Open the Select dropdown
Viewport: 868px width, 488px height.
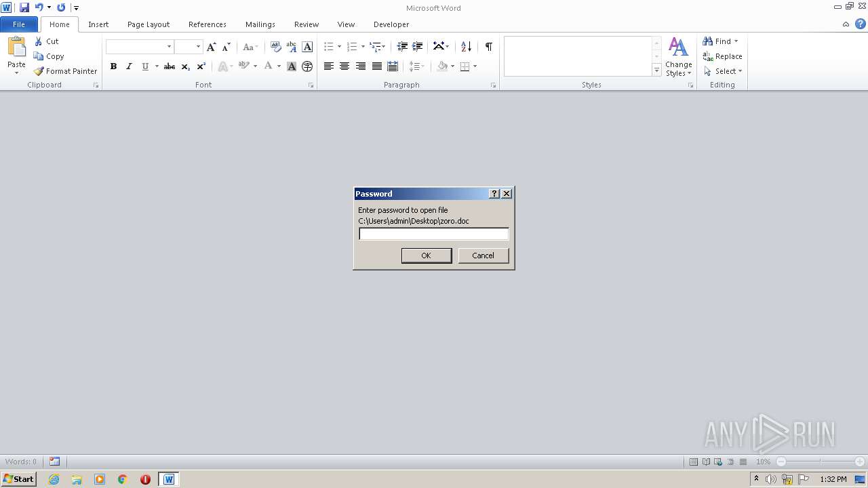coord(723,71)
